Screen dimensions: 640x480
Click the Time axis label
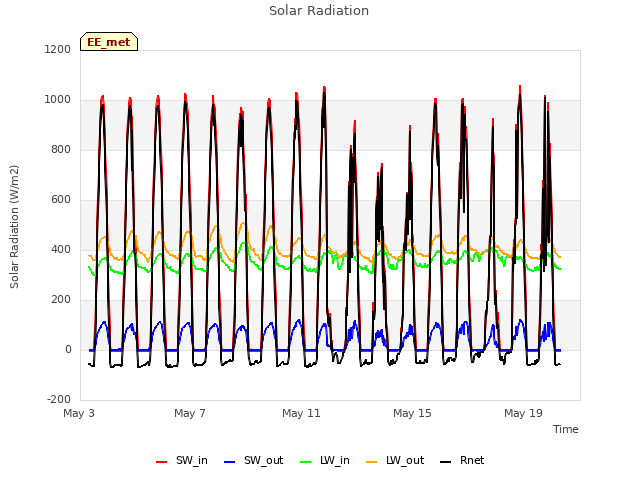[566, 429]
